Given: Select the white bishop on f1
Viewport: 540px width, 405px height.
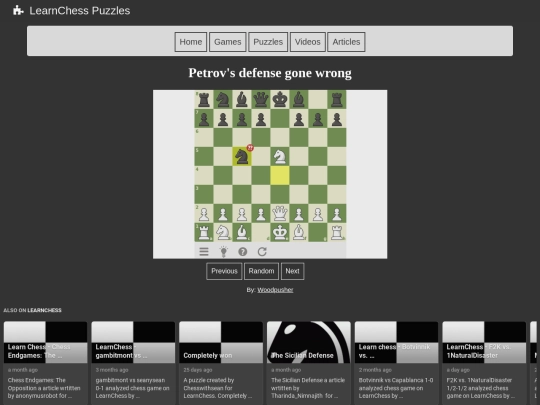Looking at the screenshot, I should click(299, 232).
